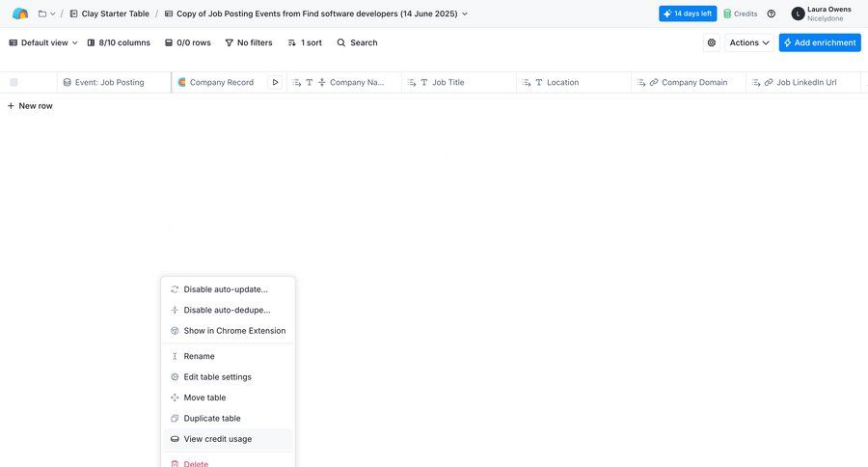Image resolution: width=868 pixels, height=467 pixels.
Task: Run the Company Record column play button
Action: tap(275, 82)
